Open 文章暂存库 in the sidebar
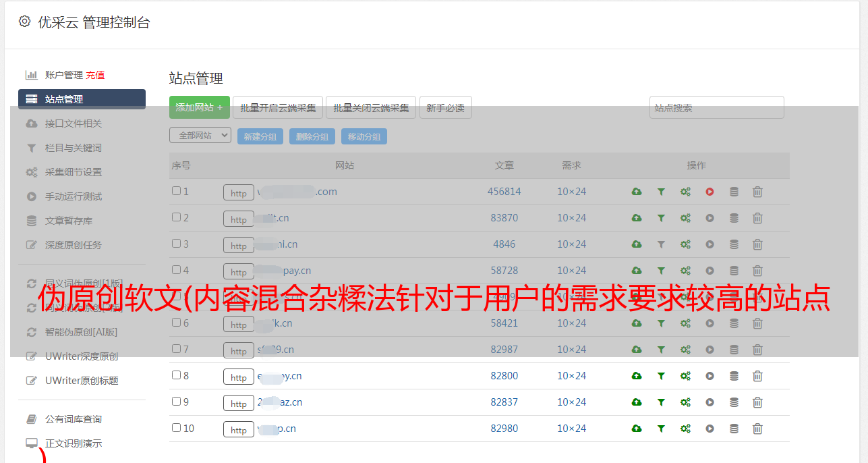The width and height of the screenshot is (868, 463). pyautogui.click(x=69, y=221)
